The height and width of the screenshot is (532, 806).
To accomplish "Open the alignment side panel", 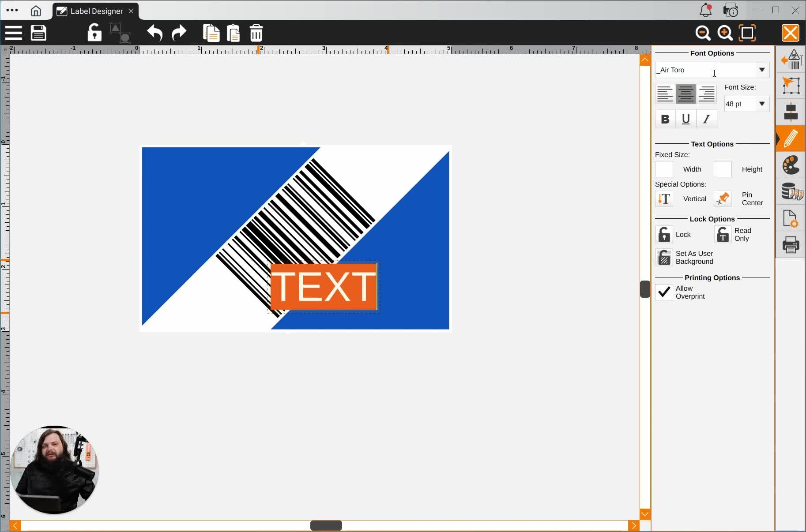I will point(791,112).
